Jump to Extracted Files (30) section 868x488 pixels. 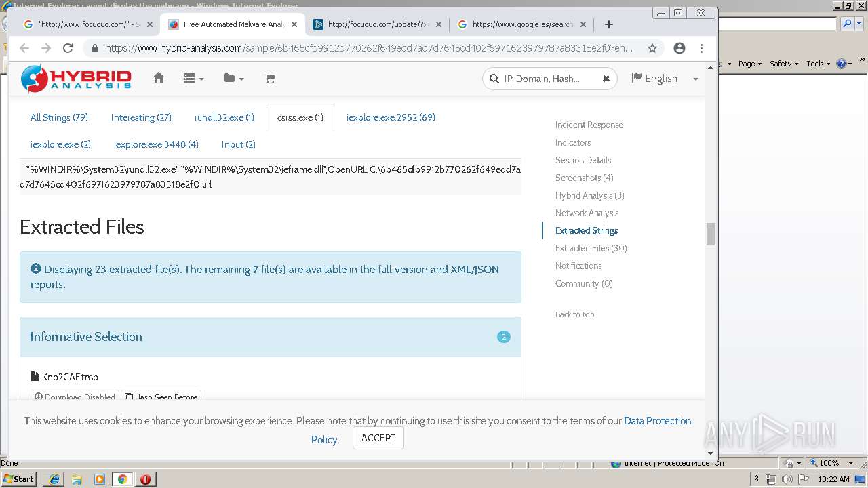[591, 248]
